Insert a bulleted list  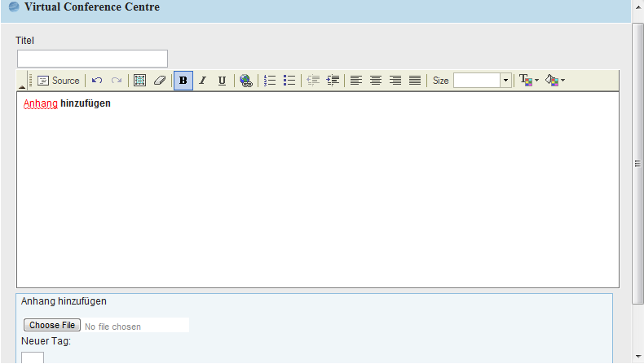pyautogui.click(x=289, y=81)
